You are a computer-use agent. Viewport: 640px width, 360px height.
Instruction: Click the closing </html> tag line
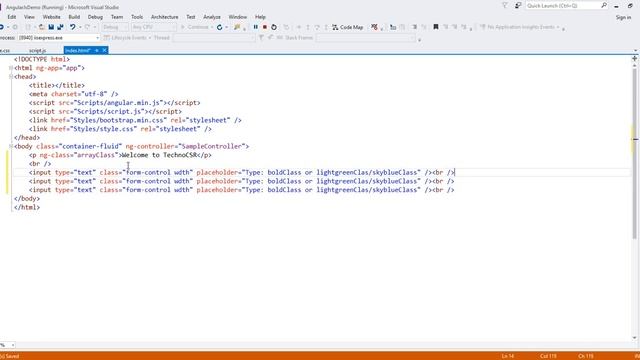click(27, 207)
